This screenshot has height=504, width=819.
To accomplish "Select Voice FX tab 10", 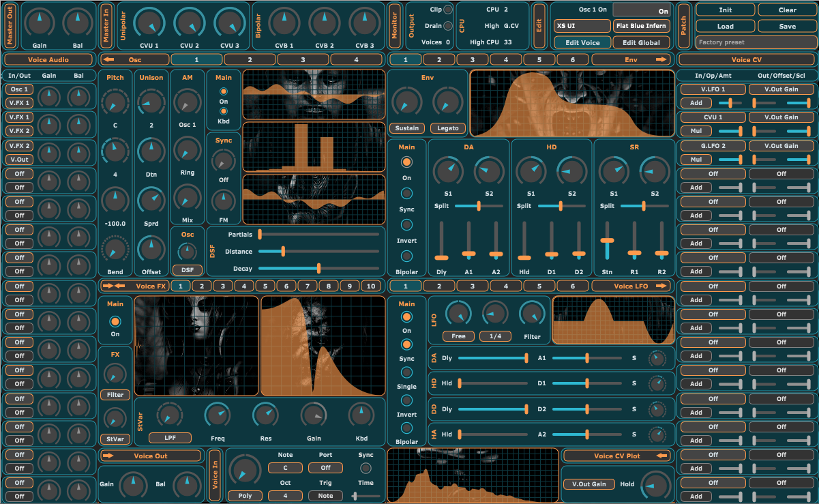I will [x=370, y=286].
